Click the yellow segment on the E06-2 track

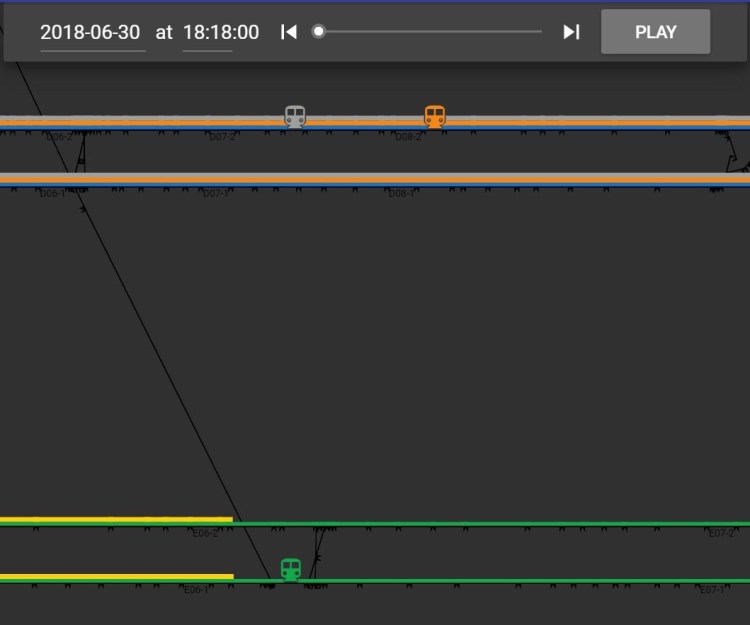[115, 520]
